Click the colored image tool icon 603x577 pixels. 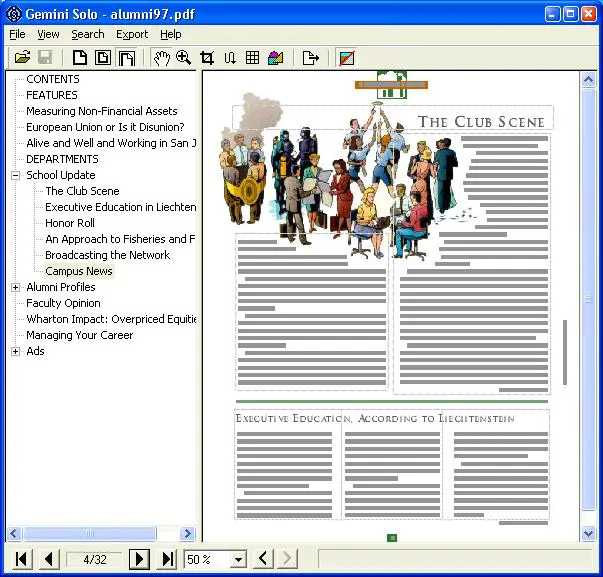[276, 58]
